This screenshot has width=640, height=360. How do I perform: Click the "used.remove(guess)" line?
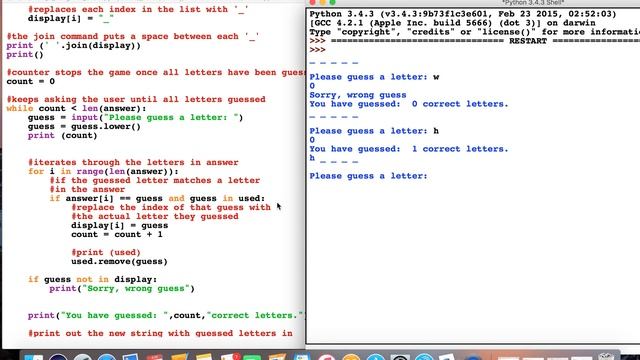[x=119, y=261]
